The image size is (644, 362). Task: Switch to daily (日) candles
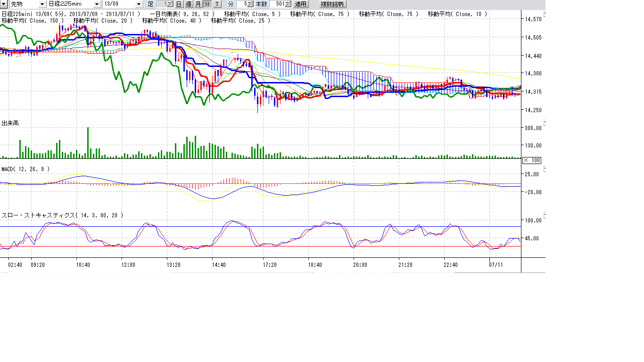(x=179, y=4)
